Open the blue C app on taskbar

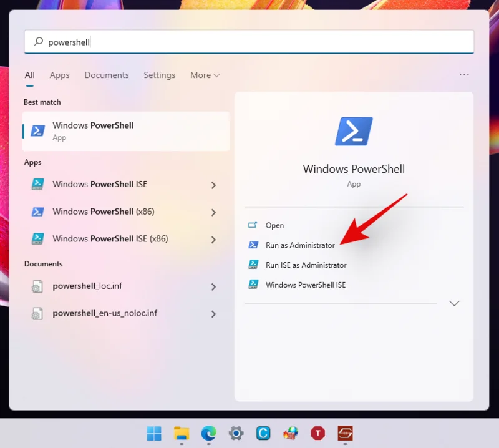(x=263, y=434)
